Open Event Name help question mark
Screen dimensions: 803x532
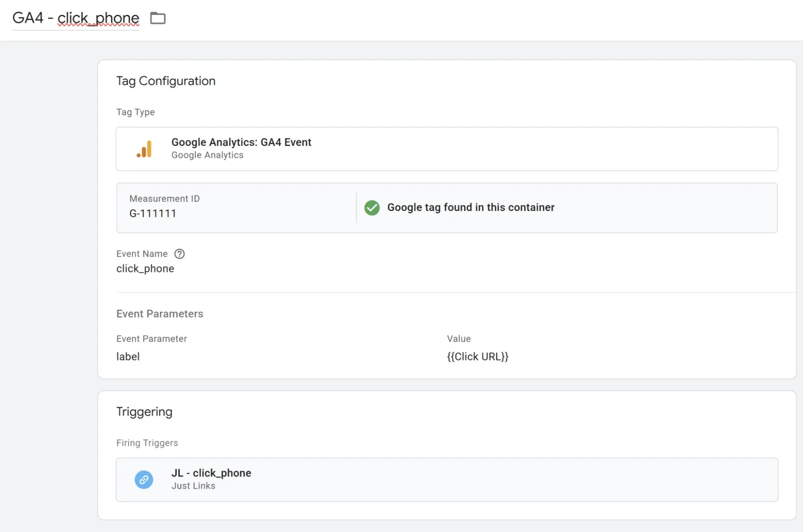pyautogui.click(x=179, y=254)
